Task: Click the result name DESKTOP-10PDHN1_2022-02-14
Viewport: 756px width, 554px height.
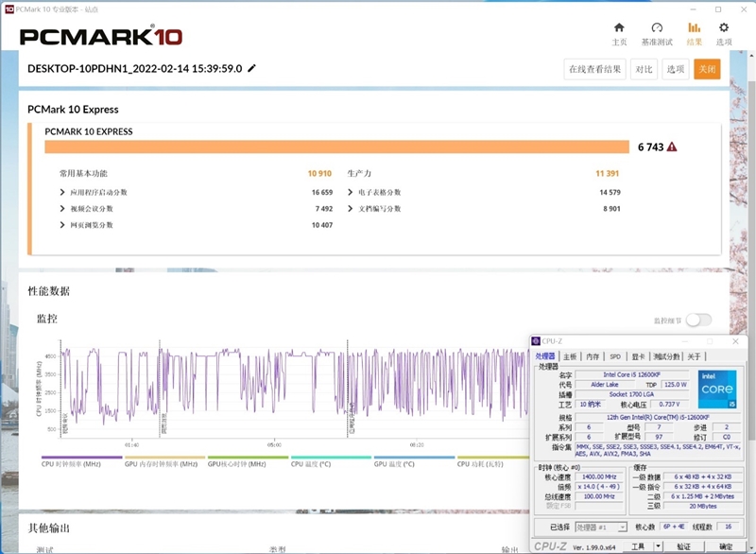Action: (135, 68)
